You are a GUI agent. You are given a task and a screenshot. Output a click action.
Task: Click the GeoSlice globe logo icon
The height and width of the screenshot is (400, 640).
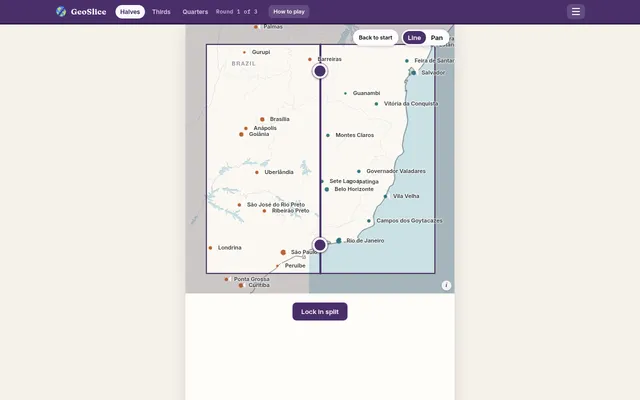click(x=61, y=11)
